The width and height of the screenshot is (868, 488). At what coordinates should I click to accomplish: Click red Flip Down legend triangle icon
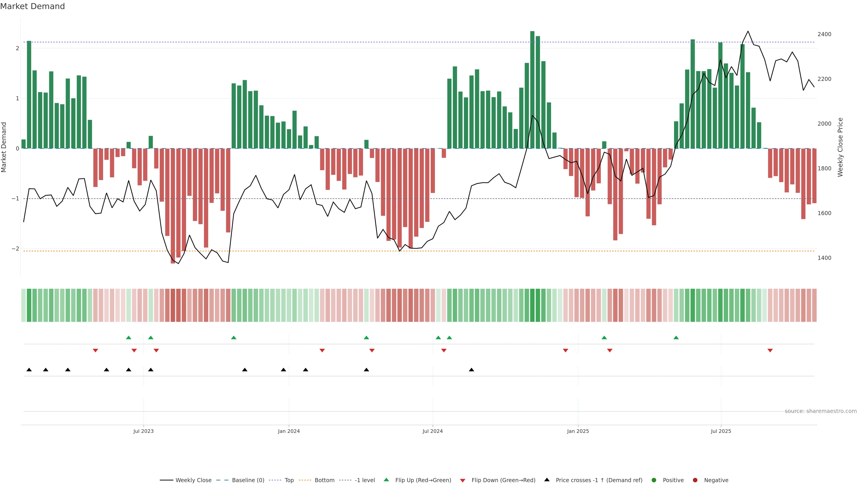coord(463,481)
